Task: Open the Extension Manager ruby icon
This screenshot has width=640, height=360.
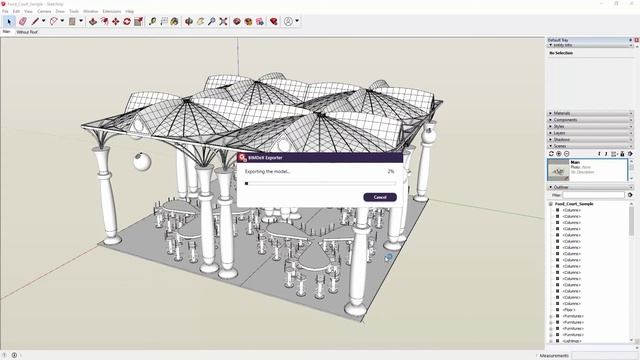Action: pos(274,22)
